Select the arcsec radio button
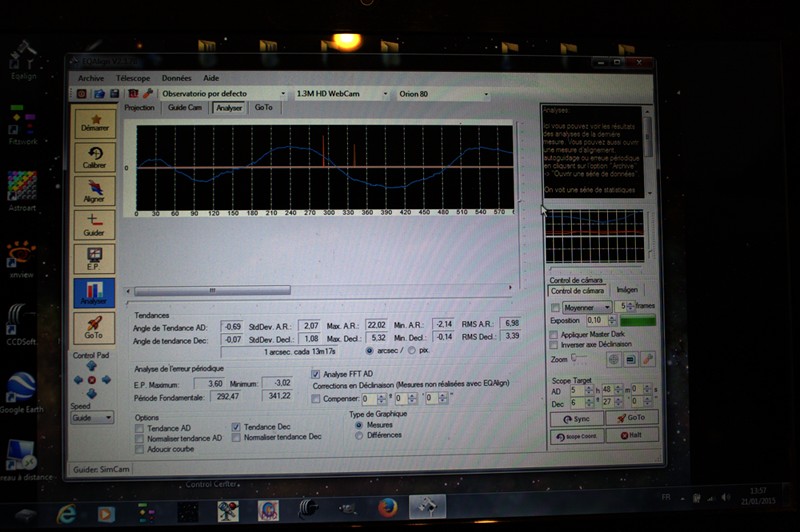 tap(369, 350)
